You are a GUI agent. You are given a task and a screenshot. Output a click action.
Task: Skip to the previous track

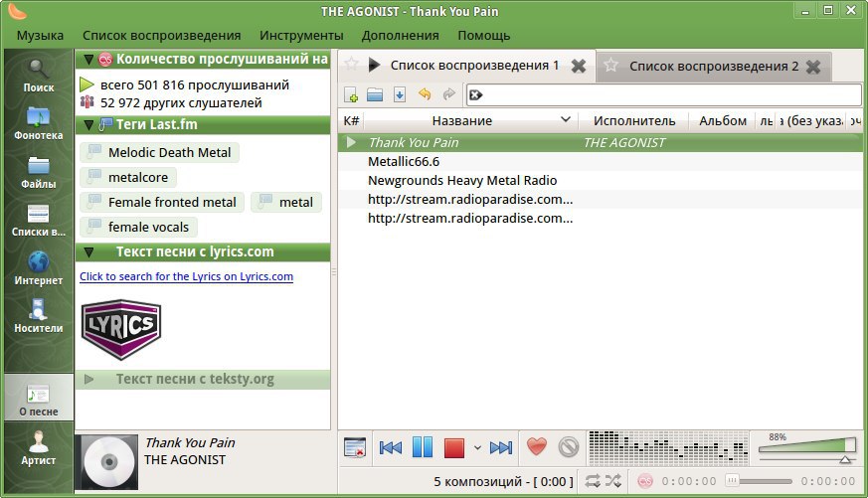point(391,447)
